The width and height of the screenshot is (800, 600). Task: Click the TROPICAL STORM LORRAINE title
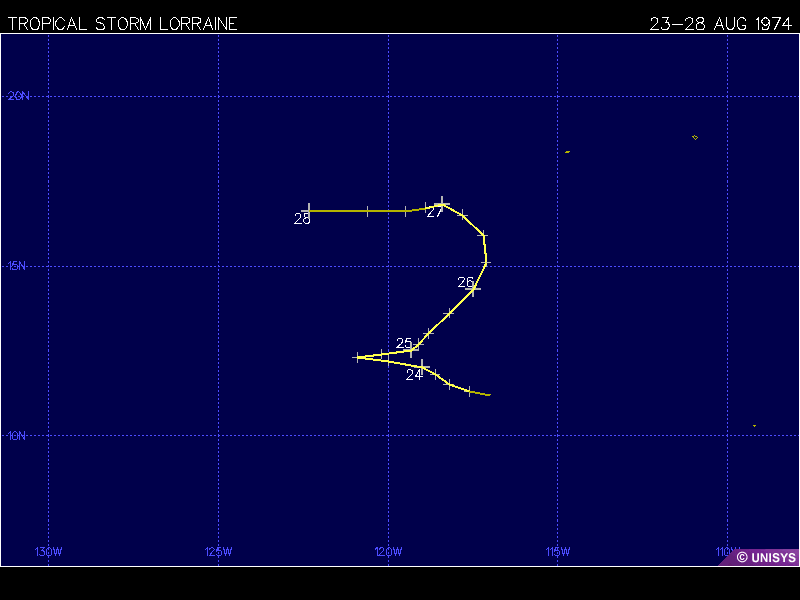tap(122, 24)
